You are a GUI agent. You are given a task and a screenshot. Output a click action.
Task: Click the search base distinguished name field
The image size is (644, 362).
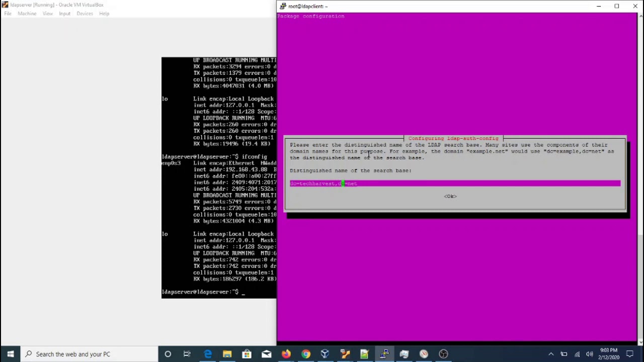pyautogui.click(x=455, y=184)
